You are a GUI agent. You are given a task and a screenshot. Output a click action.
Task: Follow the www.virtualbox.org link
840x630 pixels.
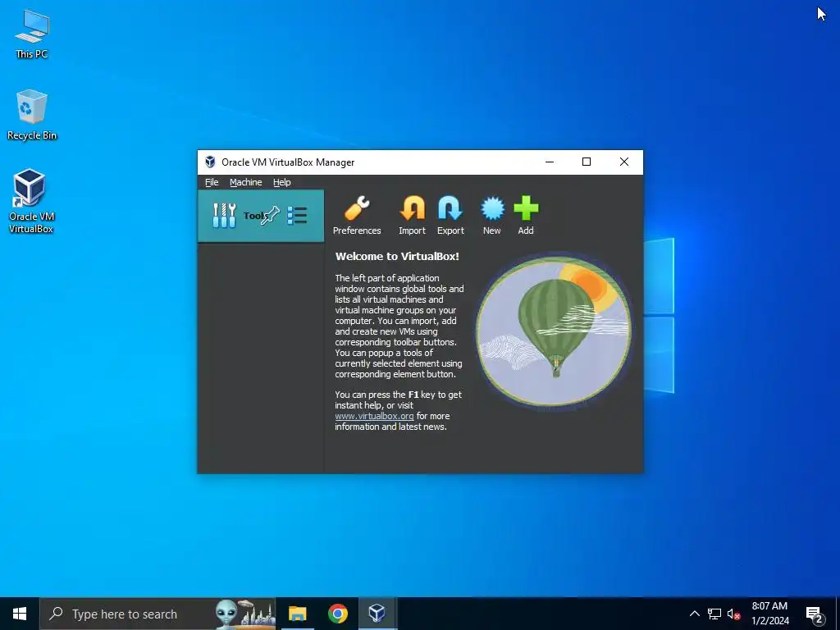374,416
